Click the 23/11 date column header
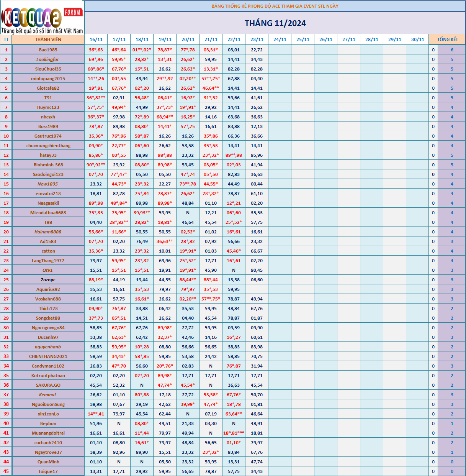This screenshot has width=466, height=476. (257, 39)
